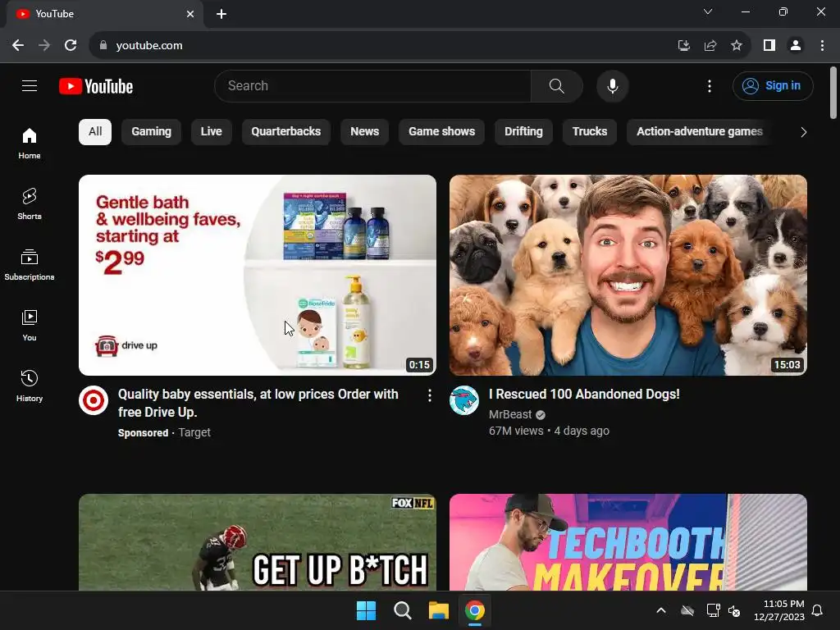Click into the Search input field

click(x=375, y=85)
